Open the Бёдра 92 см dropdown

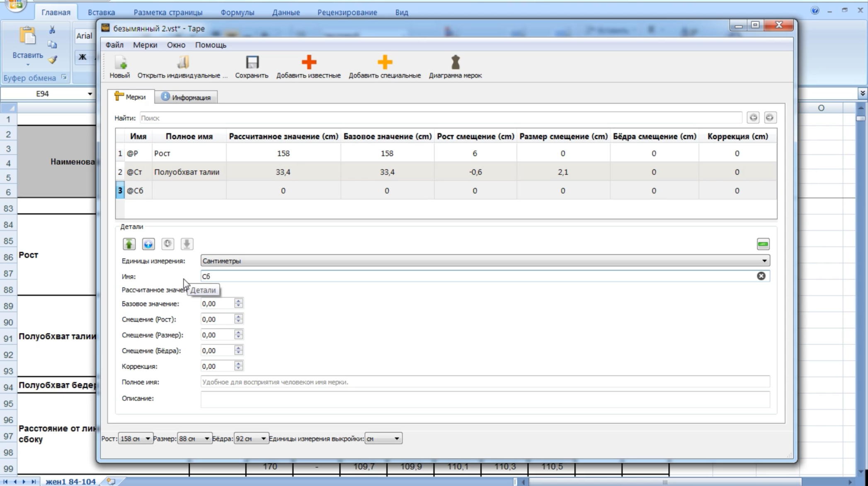[251, 438]
